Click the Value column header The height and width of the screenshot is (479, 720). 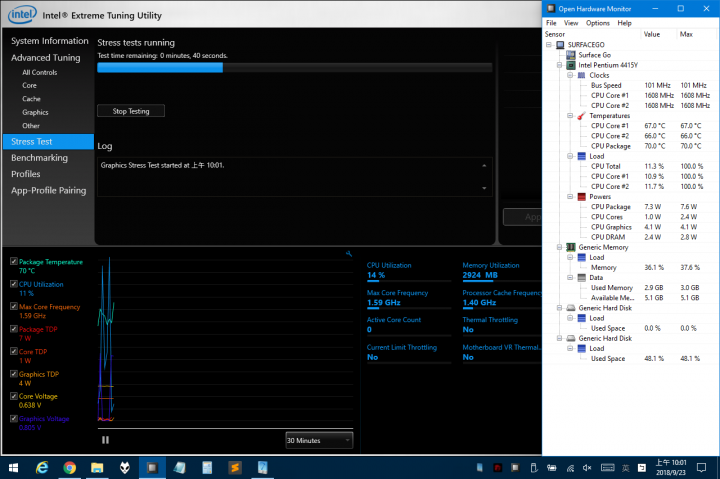click(652, 34)
